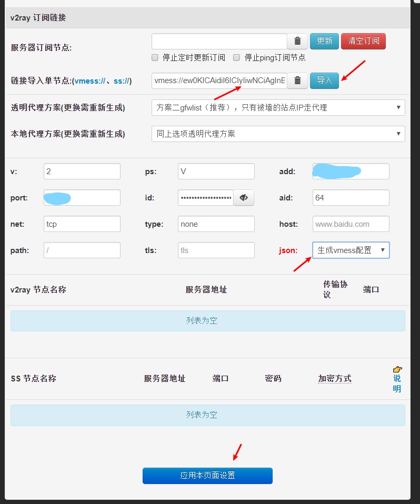Image resolution: width=420 pixels, height=504 pixels.
Task: Enable 停止ping订阅节点 checkbox
Action: 236,57
